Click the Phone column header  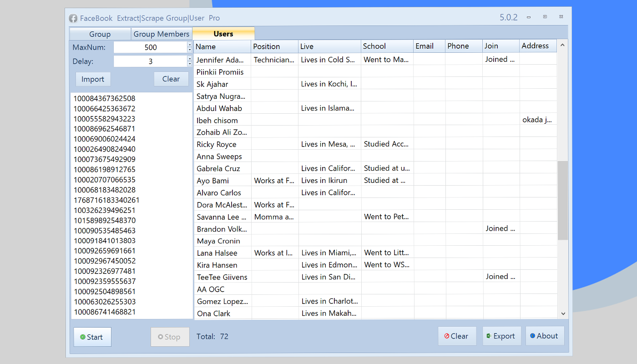464,46
